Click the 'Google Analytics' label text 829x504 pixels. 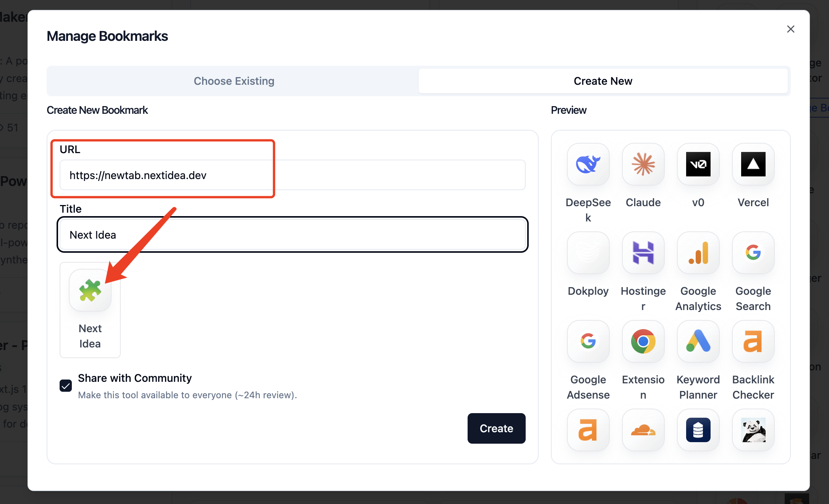[x=698, y=299]
